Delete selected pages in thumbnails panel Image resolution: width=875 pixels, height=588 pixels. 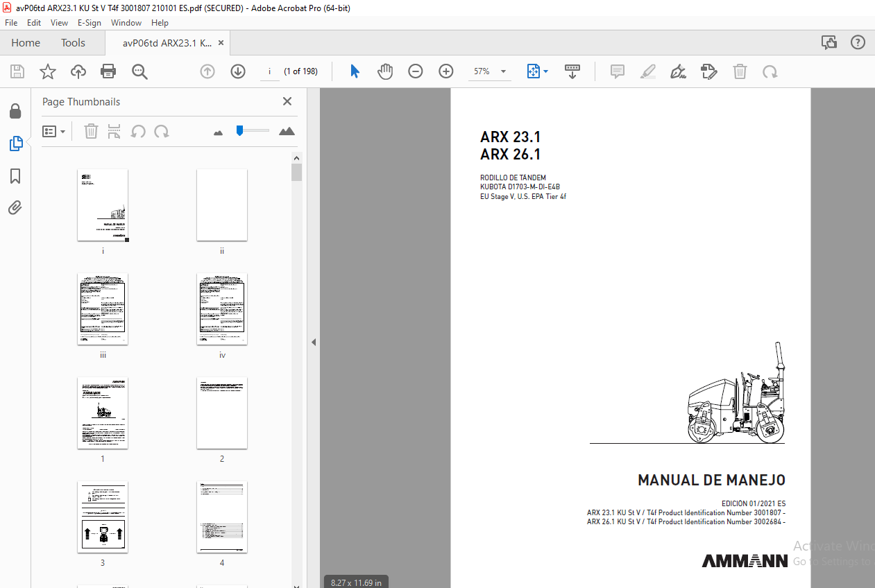coord(91,131)
